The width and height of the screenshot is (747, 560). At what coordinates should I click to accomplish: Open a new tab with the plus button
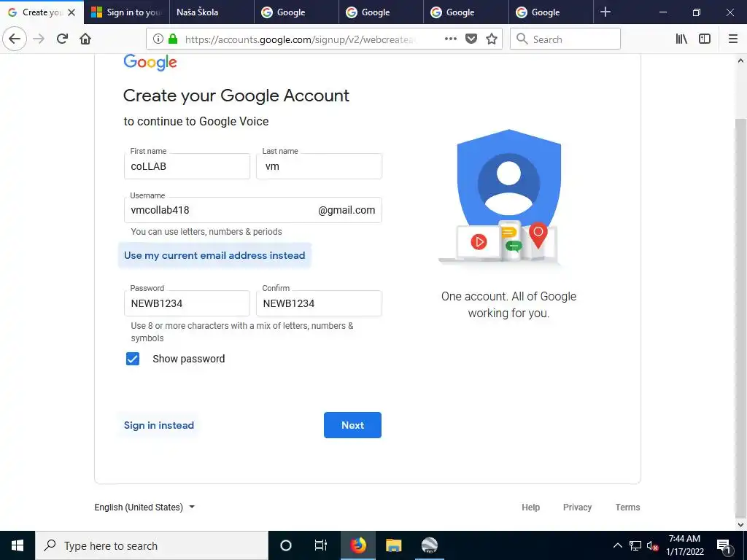pos(605,12)
